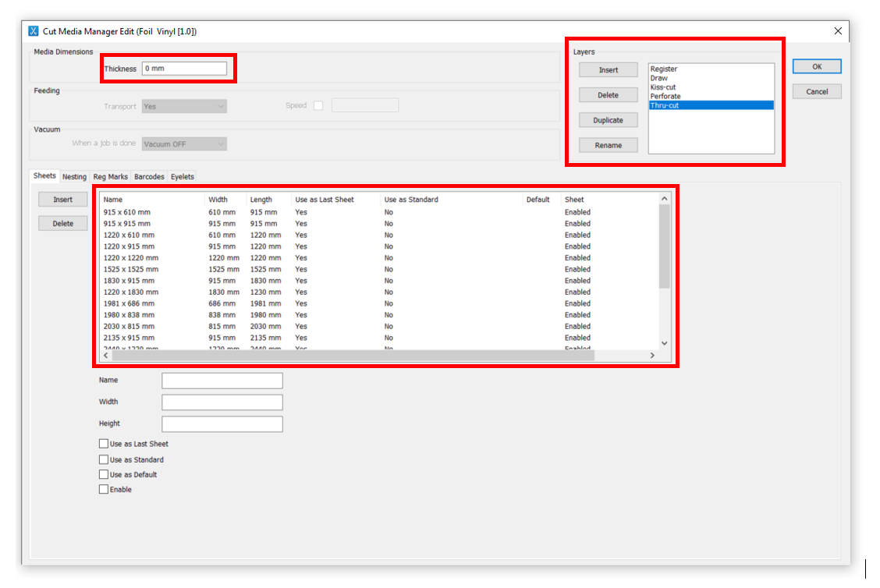Select the 2135 x 915 mm sheet row
Viewport: 880px width, 588px height.
pyautogui.click(x=379, y=338)
